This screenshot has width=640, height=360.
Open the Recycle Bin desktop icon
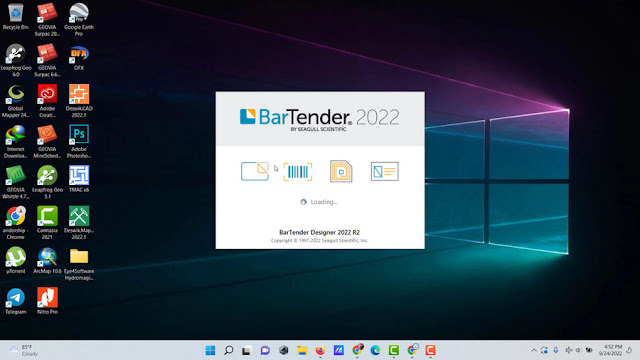[x=16, y=16]
